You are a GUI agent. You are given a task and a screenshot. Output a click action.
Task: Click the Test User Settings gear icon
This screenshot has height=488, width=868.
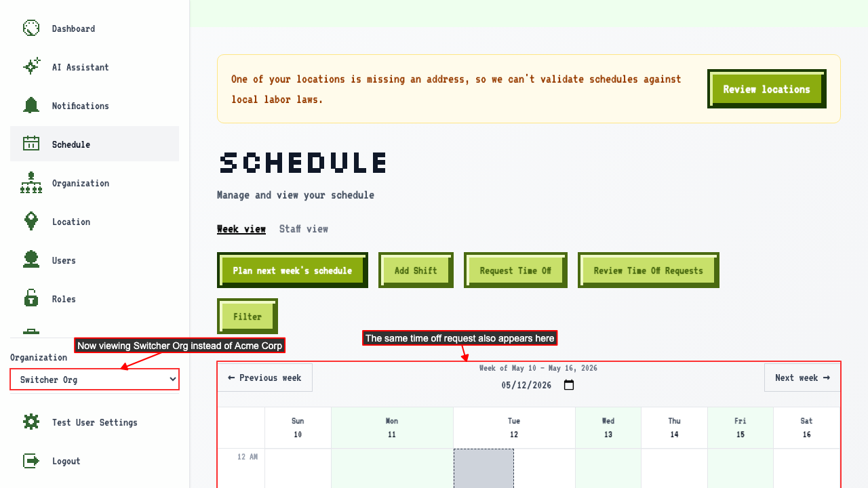(x=31, y=422)
